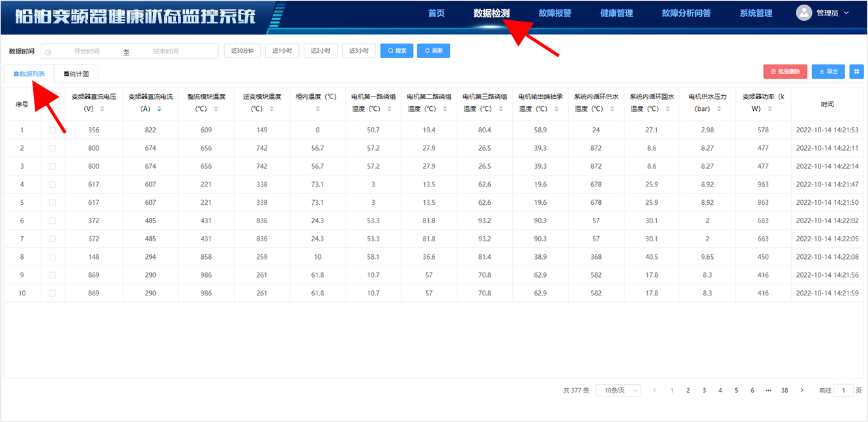Sort by 逆变模块温度 column icon
868x422 pixels.
271,109
